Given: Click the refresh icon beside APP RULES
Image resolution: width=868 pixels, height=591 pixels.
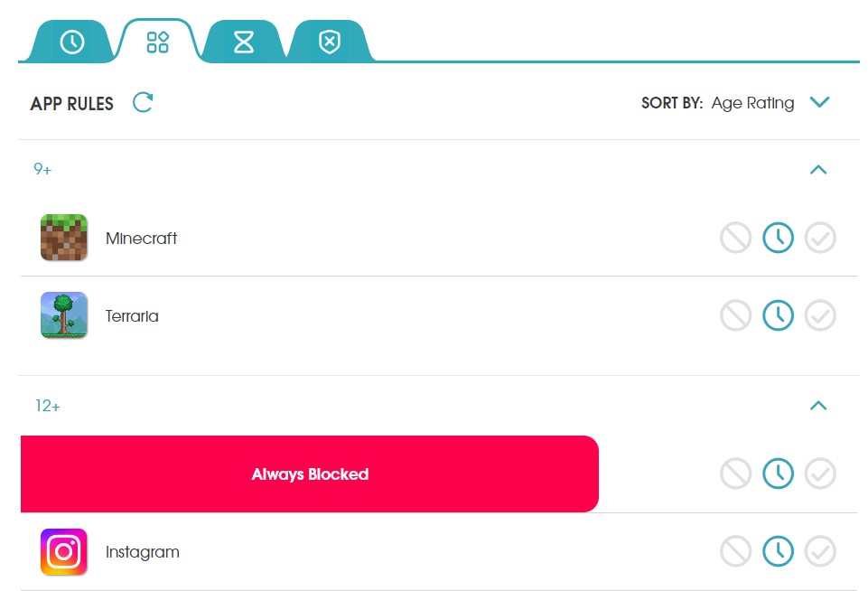Looking at the screenshot, I should (x=142, y=103).
